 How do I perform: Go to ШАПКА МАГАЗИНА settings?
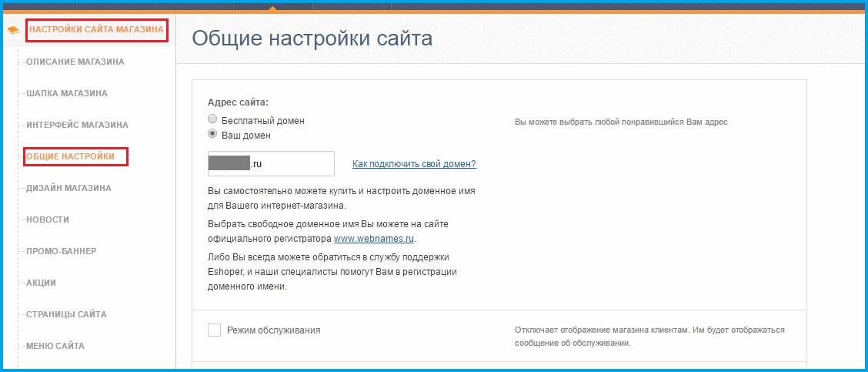(x=67, y=93)
